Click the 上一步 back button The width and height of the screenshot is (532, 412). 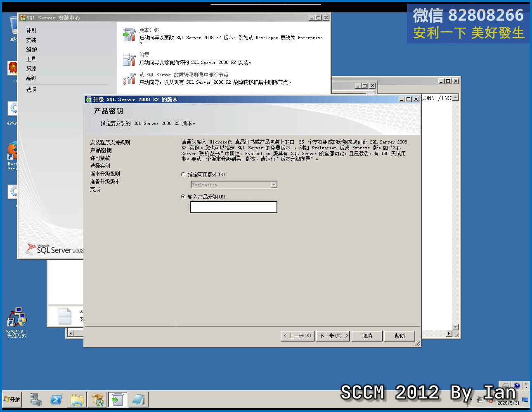click(x=298, y=336)
